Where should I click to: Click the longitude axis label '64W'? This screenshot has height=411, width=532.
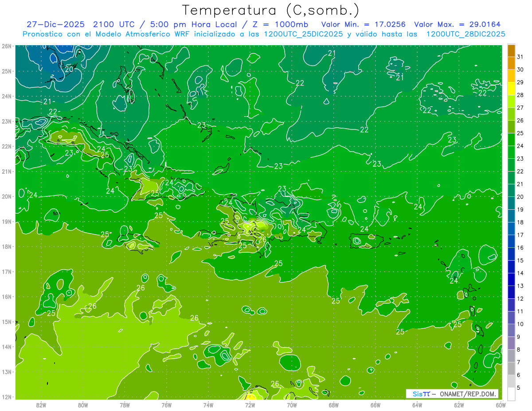coord(417,405)
